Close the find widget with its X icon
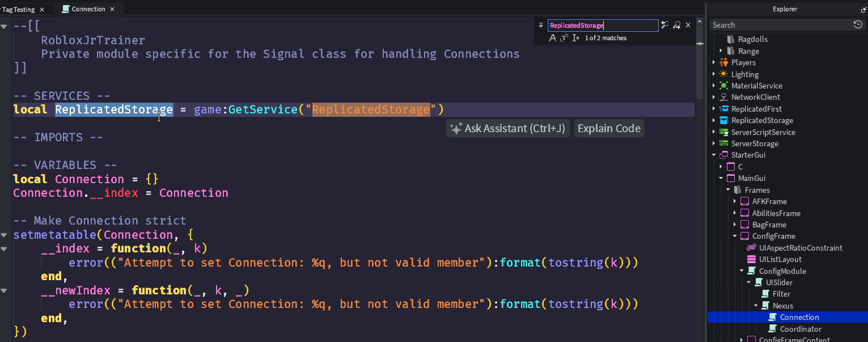The image size is (868, 342). [x=688, y=25]
